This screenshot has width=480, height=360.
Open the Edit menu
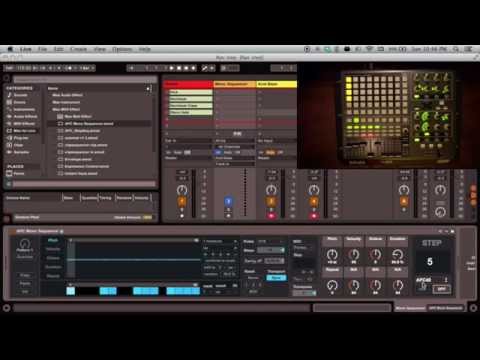(59, 49)
